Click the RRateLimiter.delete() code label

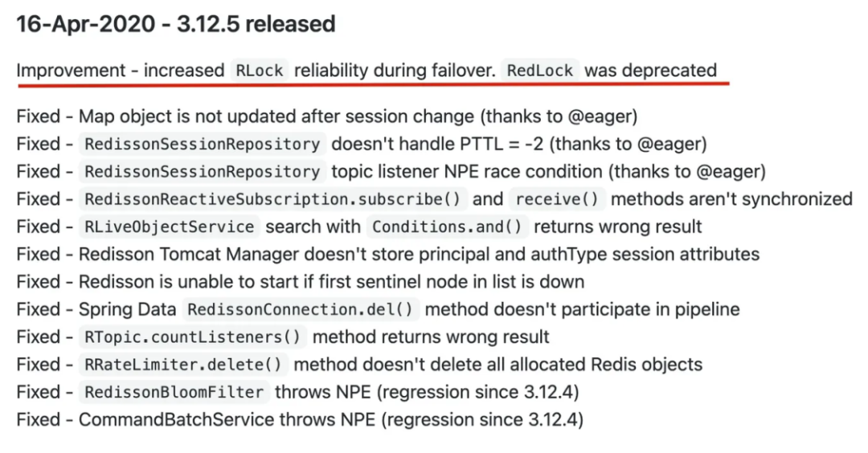coord(184,365)
